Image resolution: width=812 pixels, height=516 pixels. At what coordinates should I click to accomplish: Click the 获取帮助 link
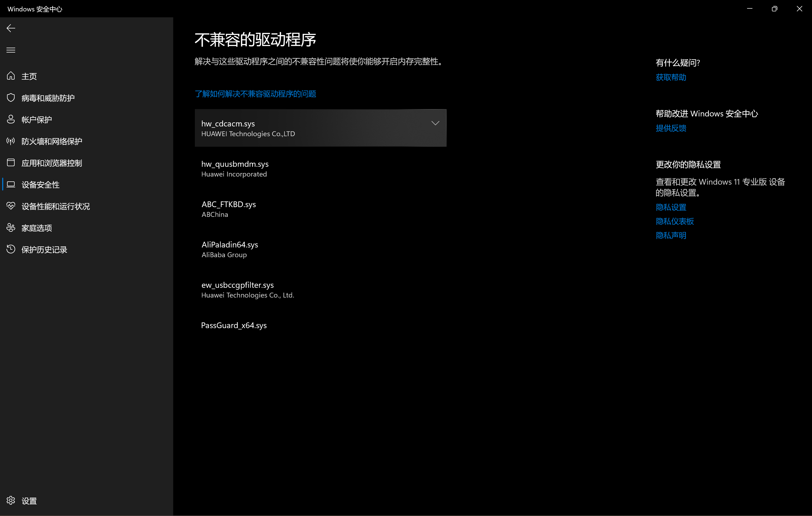point(671,78)
